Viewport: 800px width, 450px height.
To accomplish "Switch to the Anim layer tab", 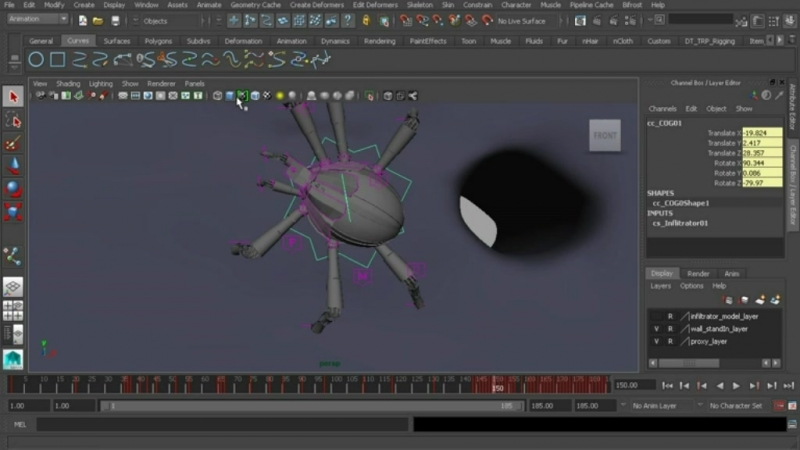I will pyautogui.click(x=732, y=274).
